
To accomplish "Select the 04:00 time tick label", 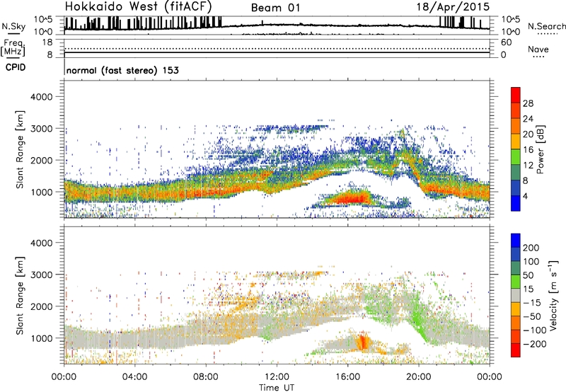I will [x=134, y=377].
